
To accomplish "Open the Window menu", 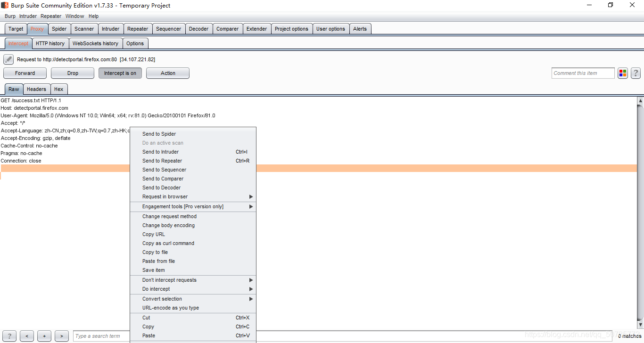I will [74, 16].
